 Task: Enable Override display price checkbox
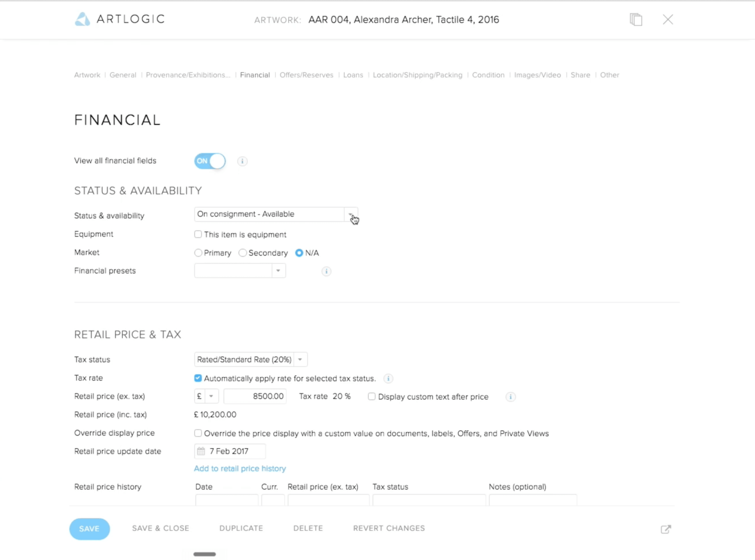pyautogui.click(x=198, y=433)
